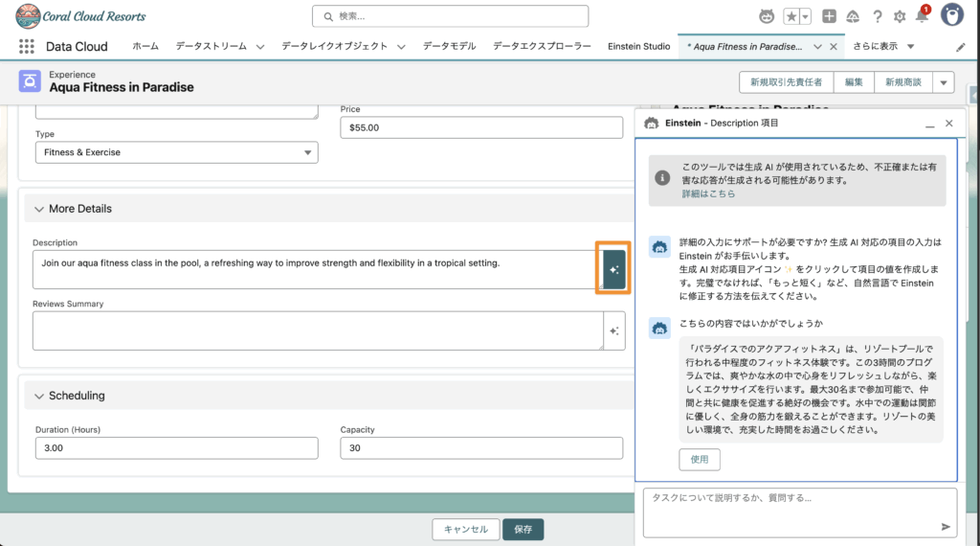Open the notifications bell
Viewport: 980px width, 546px height.
click(922, 16)
